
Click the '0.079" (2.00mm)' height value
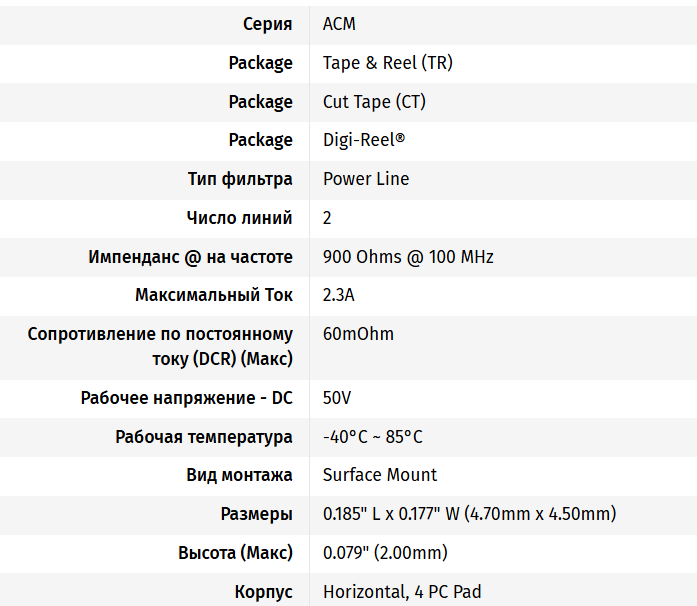pos(385,553)
